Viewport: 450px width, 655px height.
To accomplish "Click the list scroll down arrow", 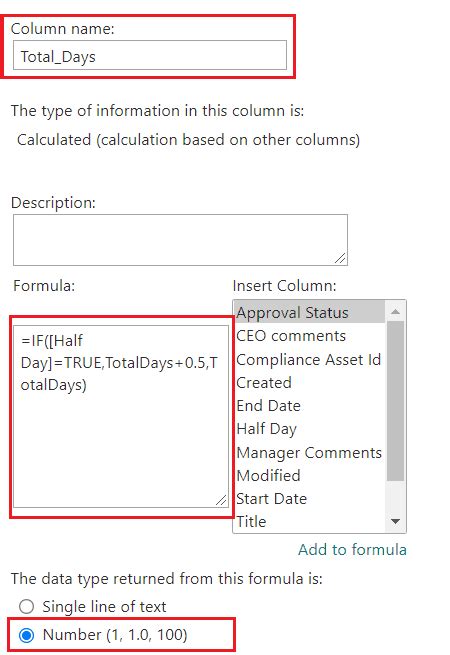I will (x=395, y=521).
